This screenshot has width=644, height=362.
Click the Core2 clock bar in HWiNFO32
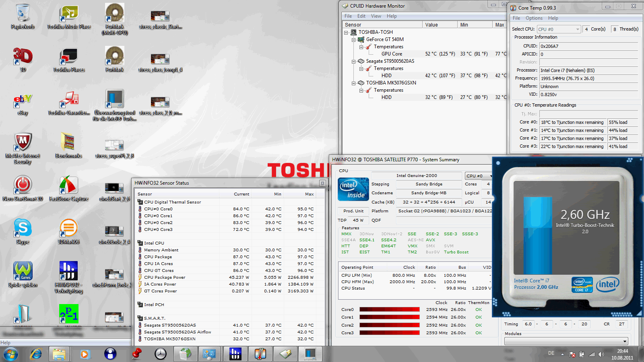tap(389, 325)
